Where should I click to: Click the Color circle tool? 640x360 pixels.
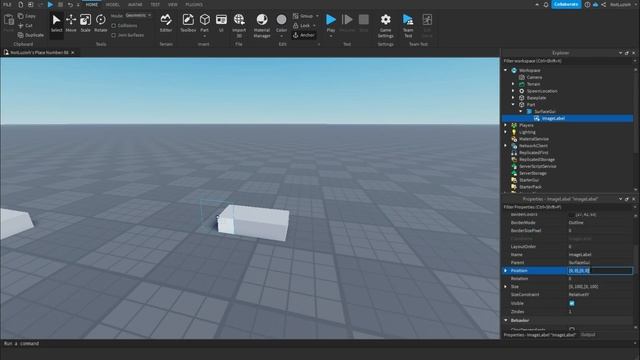coord(281,20)
